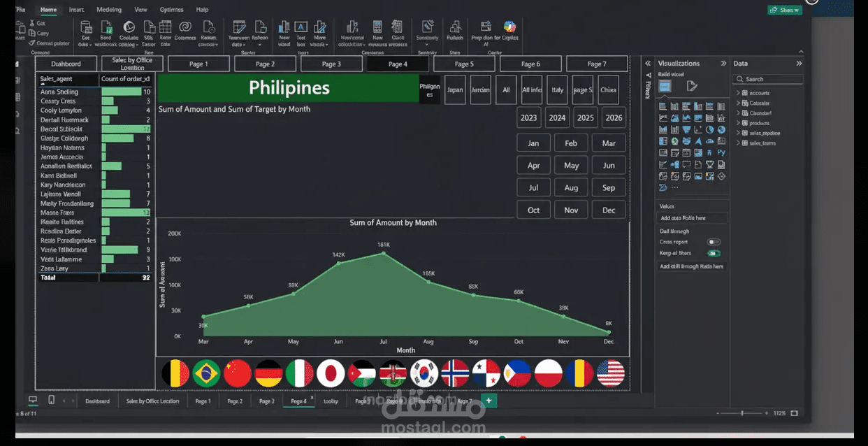This screenshot has height=446, width=868.
Task: Switch to the Insert ribbon tab
Action: pyautogui.click(x=76, y=10)
